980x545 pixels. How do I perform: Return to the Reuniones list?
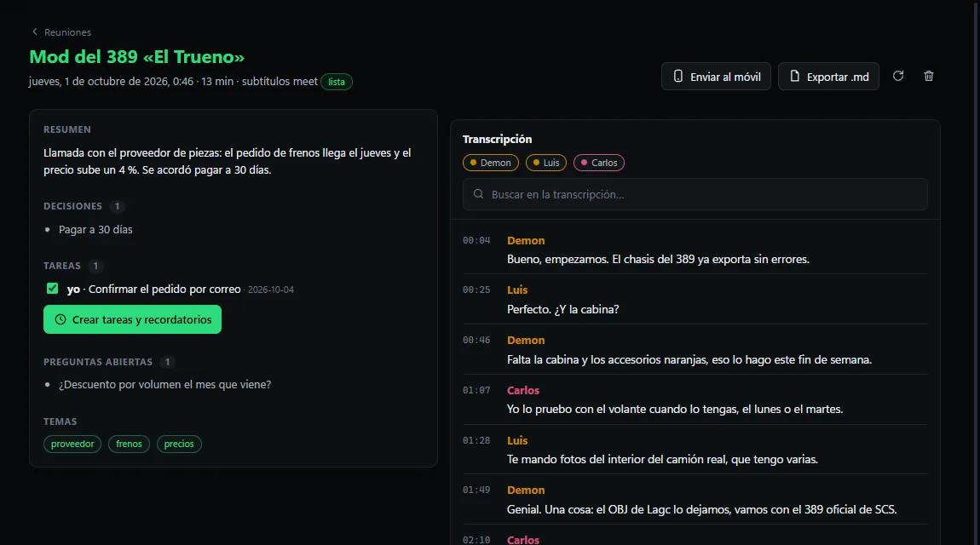pyautogui.click(x=61, y=32)
